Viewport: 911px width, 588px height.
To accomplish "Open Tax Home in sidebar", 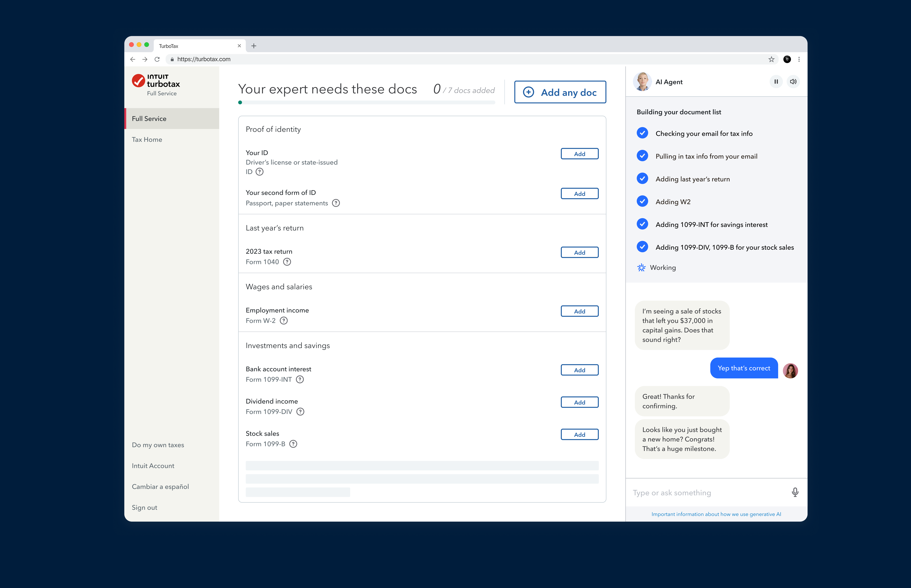I will (147, 140).
